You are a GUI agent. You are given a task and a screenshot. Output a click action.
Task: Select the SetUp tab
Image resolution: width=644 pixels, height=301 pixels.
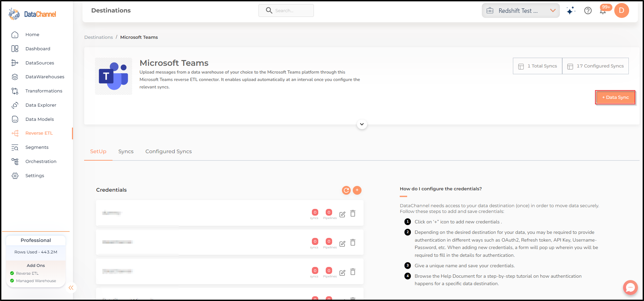point(98,152)
